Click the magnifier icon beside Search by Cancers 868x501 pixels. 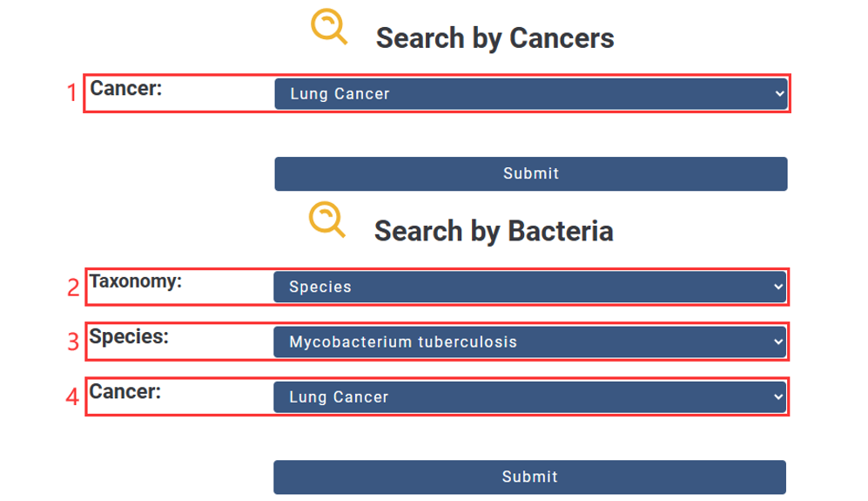328,26
